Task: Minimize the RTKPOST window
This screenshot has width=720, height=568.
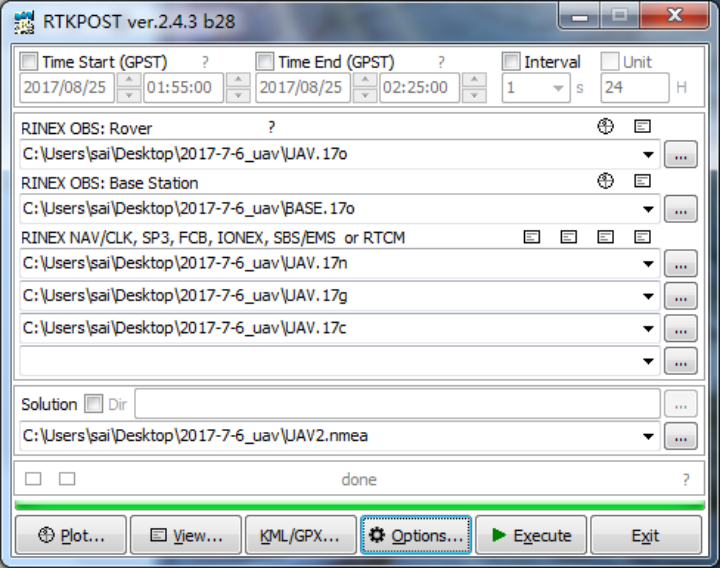Action: click(x=579, y=17)
